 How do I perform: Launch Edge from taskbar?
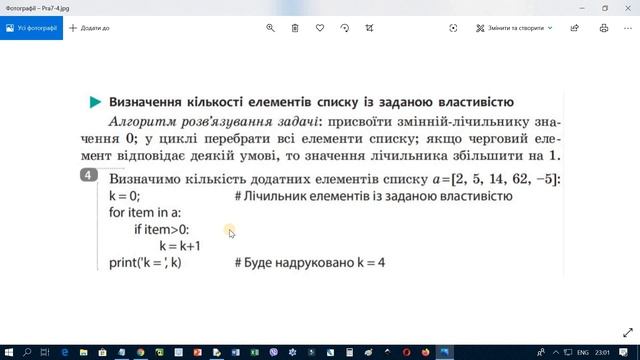[64, 352]
